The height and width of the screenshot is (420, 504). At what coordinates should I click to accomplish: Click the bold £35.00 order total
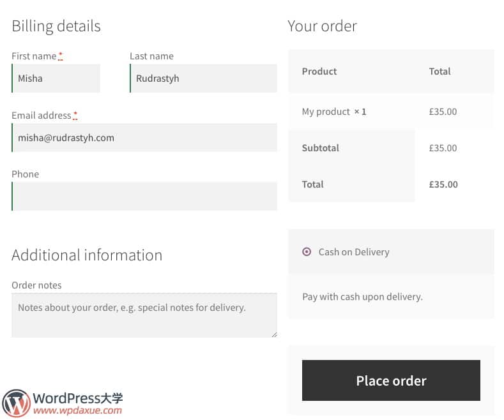(x=443, y=184)
